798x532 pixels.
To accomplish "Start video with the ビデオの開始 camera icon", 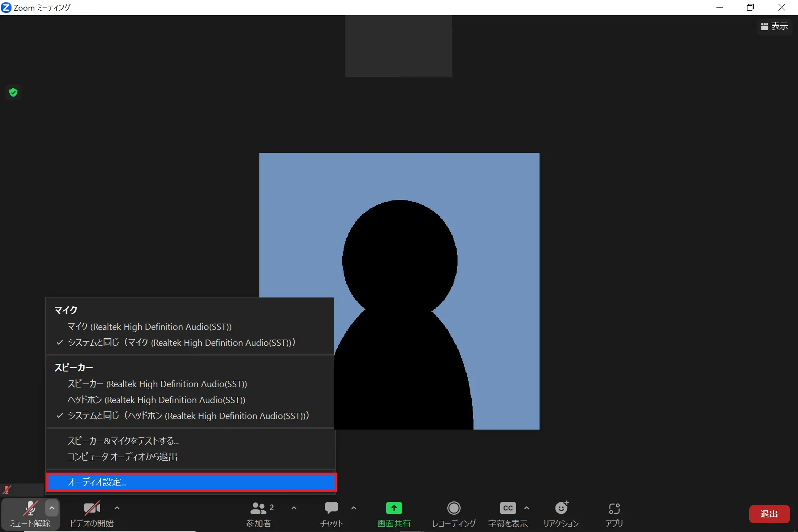I will [x=92, y=509].
